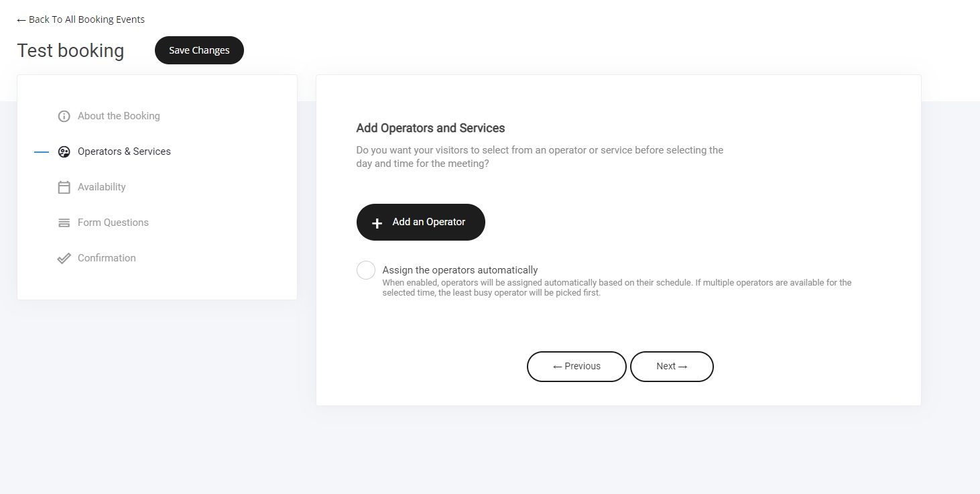This screenshot has width=980, height=494.
Task: Click the Operators & Services face icon
Action: [64, 152]
